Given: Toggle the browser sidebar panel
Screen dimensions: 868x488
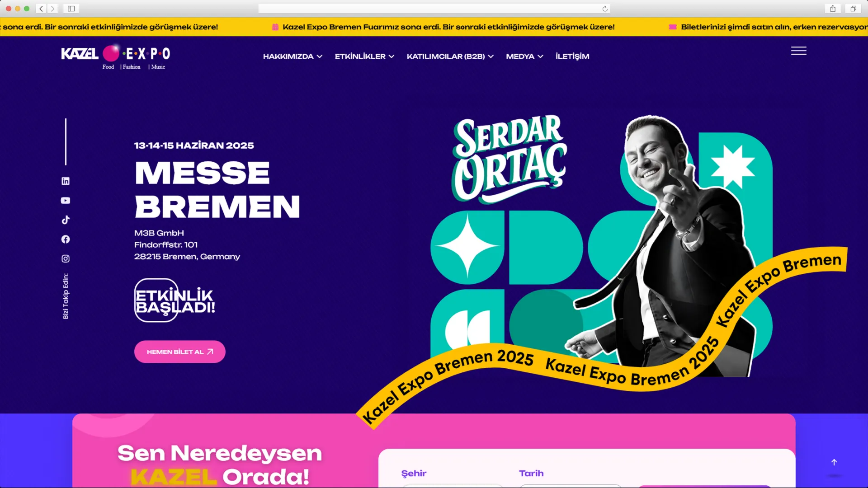Looking at the screenshot, I should [x=71, y=9].
